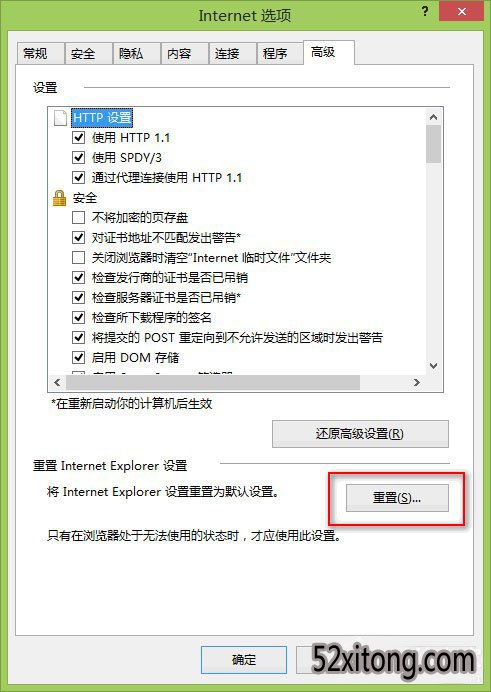The width and height of the screenshot is (491, 692).
Task: Enable 不将加密的页存盘 checkbox
Action: (79, 218)
